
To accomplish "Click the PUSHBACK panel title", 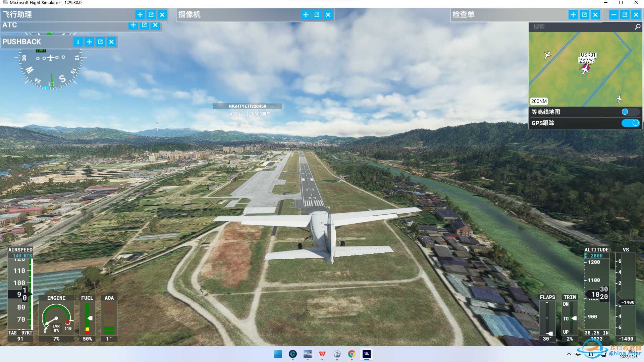I will tap(21, 42).
